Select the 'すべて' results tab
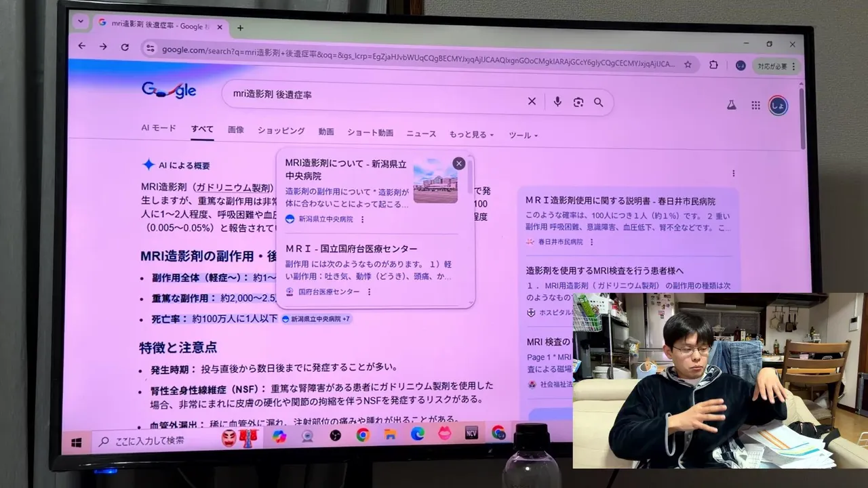The image size is (868, 488). click(202, 129)
